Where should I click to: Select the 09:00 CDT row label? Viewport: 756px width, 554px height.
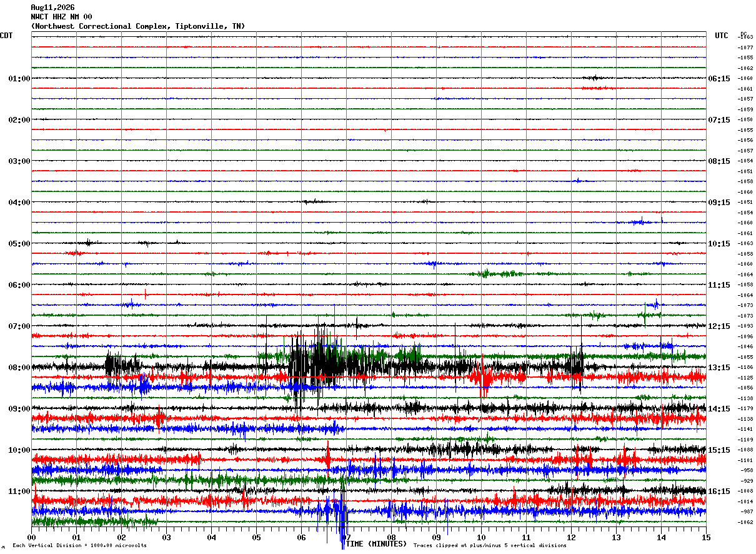click(x=19, y=409)
